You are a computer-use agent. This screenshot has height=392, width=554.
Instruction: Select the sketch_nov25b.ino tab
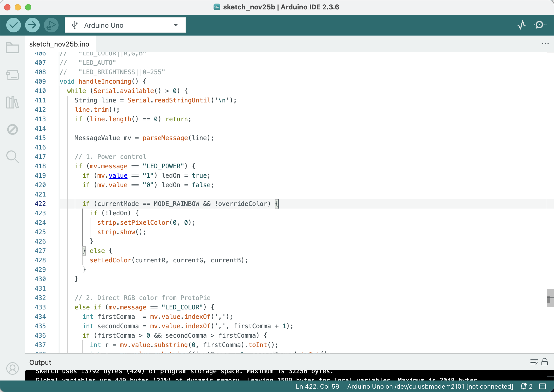[x=59, y=44]
